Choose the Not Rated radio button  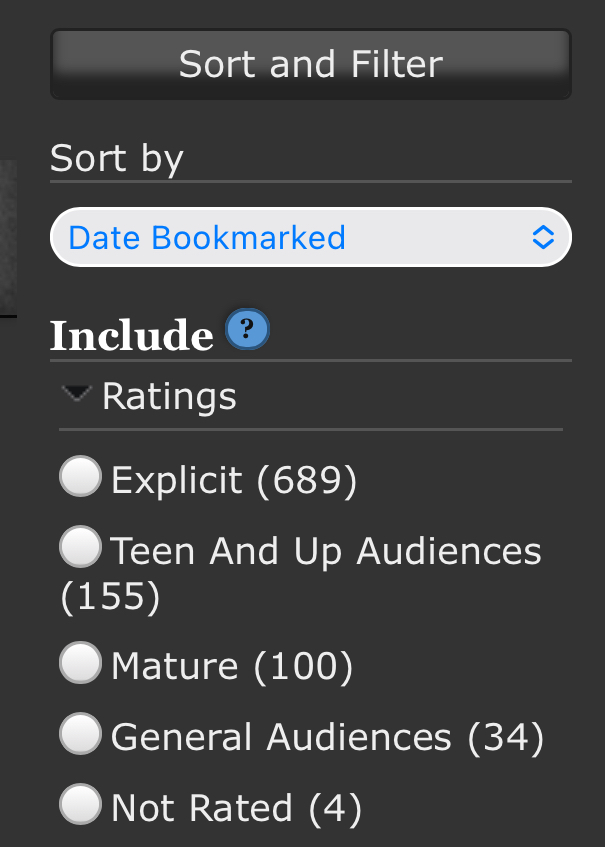tap(80, 805)
